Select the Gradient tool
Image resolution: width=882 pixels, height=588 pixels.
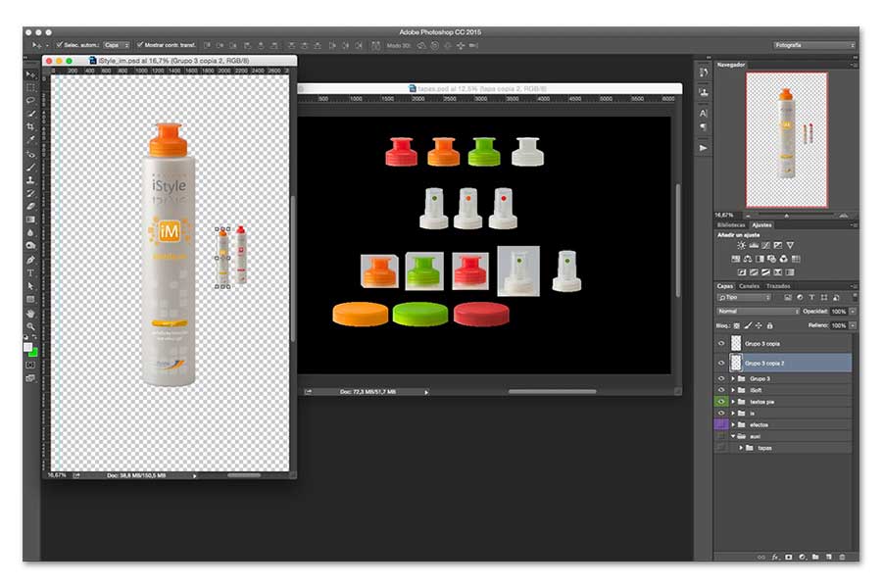click(30, 220)
